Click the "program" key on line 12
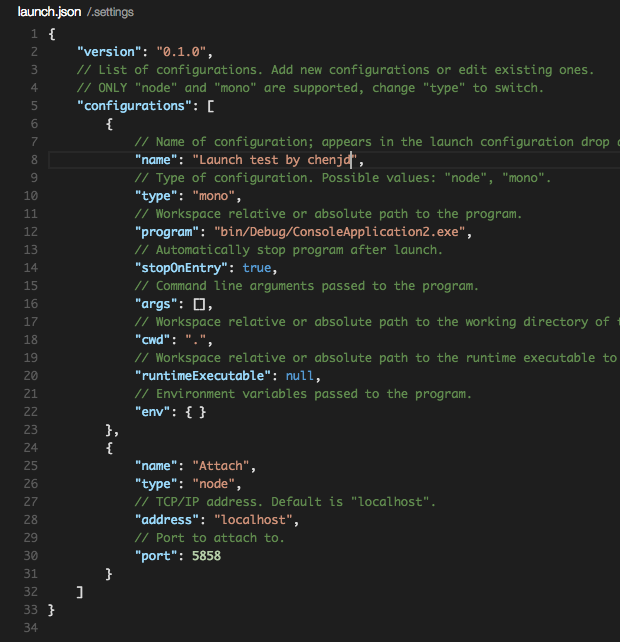Image resolution: width=620 pixels, height=642 pixels. point(166,232)
